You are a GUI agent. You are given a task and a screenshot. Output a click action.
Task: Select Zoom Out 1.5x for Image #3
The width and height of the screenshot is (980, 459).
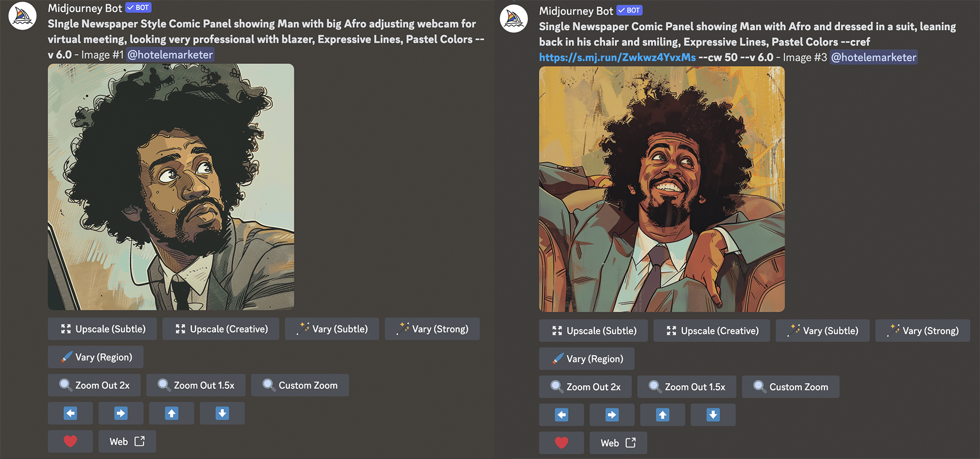687,387
